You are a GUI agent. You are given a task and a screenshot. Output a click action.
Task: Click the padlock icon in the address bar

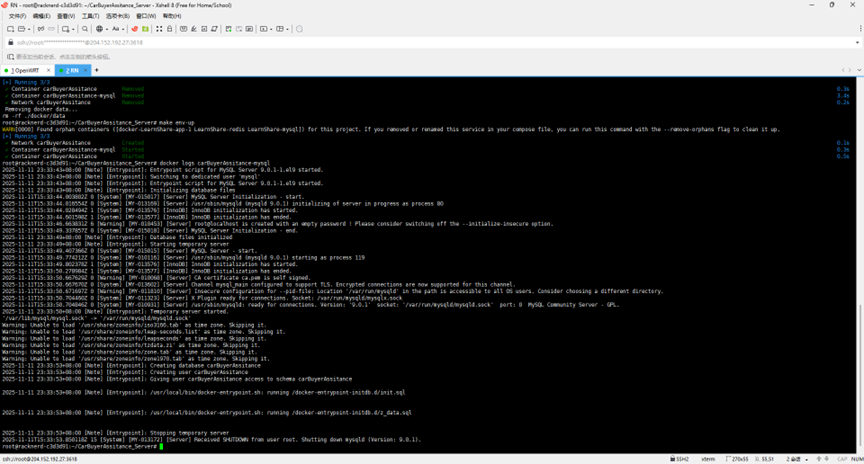[10, 42]
